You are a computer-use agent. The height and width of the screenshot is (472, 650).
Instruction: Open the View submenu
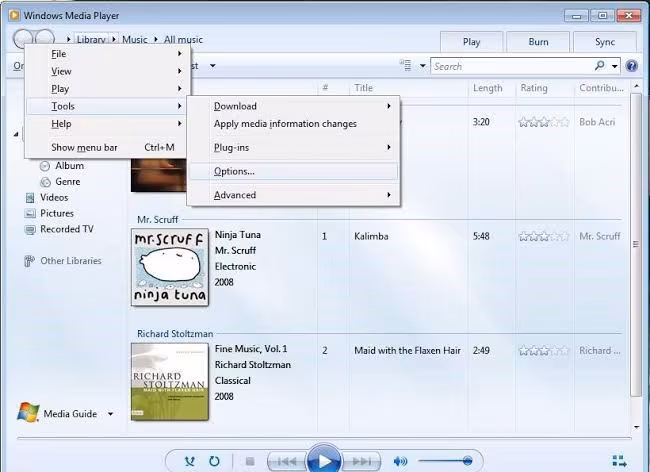coord(106,71)
